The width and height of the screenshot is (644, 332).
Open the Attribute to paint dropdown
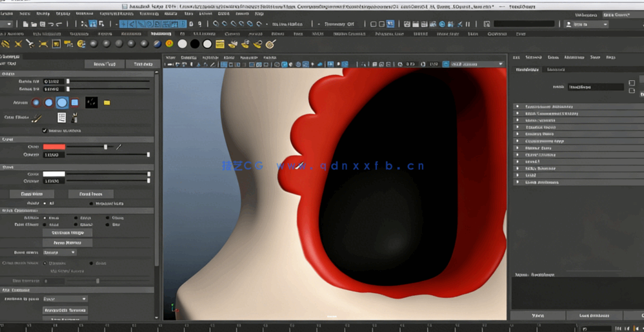tap(65, 299)
